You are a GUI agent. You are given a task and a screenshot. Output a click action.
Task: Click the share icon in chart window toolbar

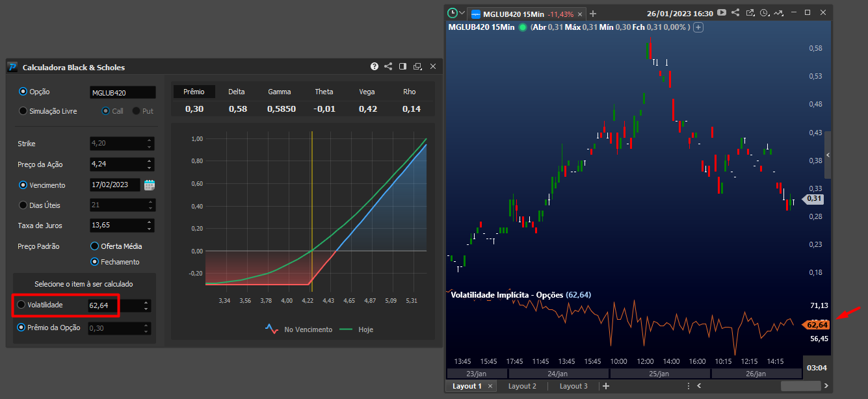[x=735, y=12]
